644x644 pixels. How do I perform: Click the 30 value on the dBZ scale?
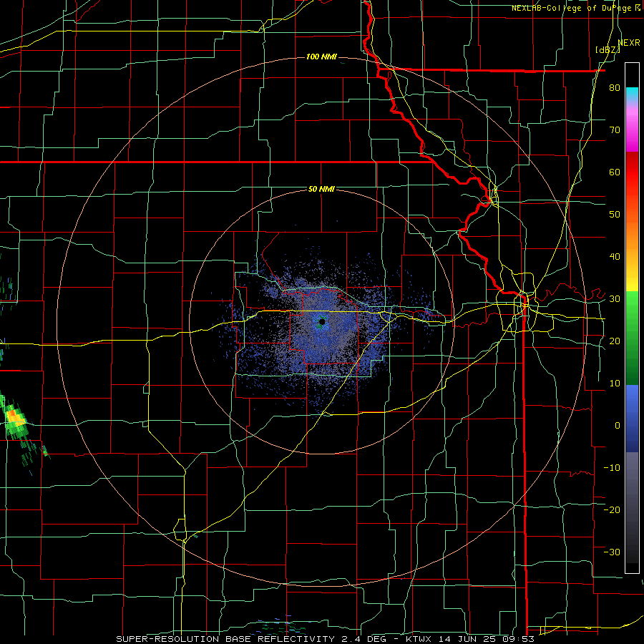click(x=615, y=299)
